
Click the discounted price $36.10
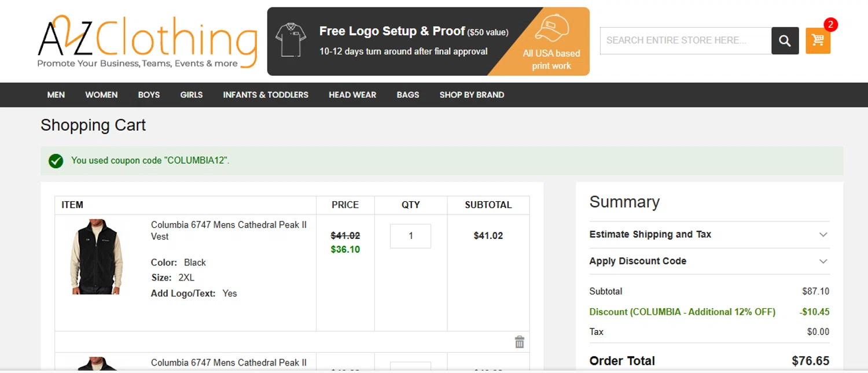point(345,250)
